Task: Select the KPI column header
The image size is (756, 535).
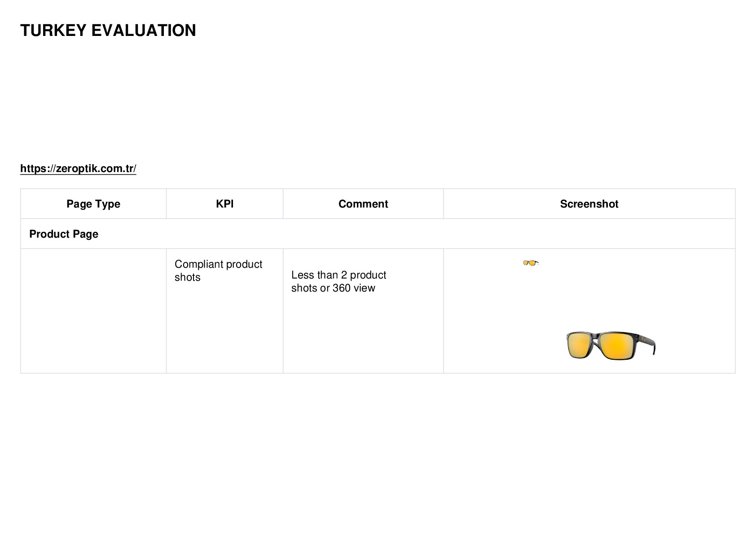Action: point(224,204)
